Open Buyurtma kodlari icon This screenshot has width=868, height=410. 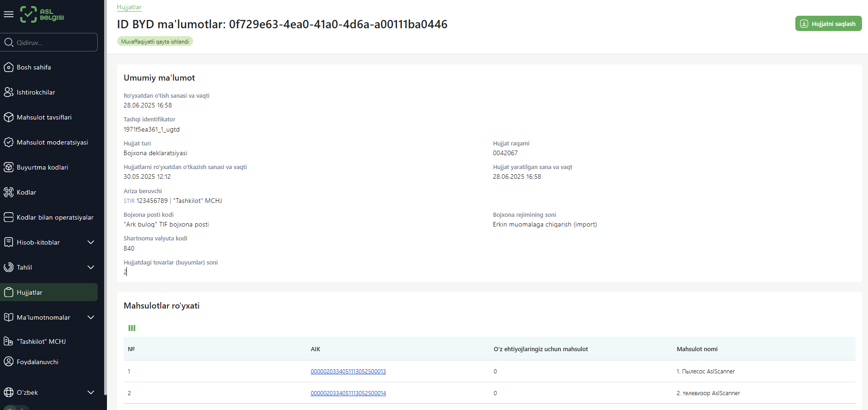point(8,167)
